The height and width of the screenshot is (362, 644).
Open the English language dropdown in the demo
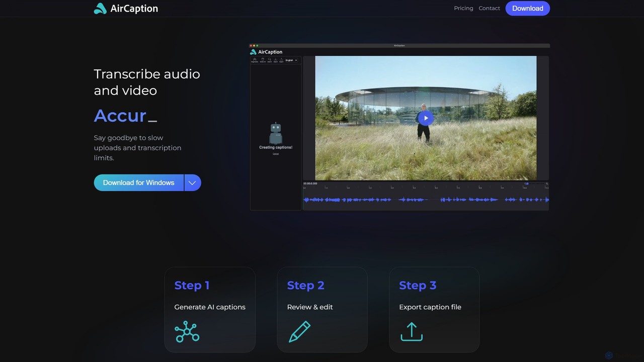[291, 60]
